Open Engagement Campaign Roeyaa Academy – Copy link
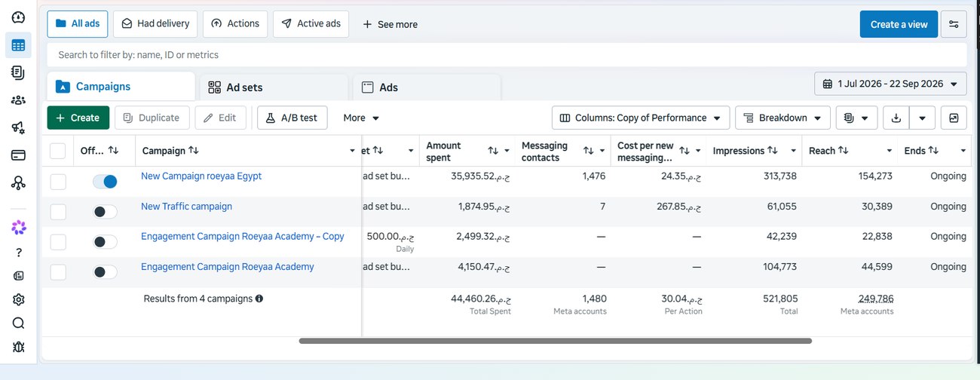 [x=243, y=236]
